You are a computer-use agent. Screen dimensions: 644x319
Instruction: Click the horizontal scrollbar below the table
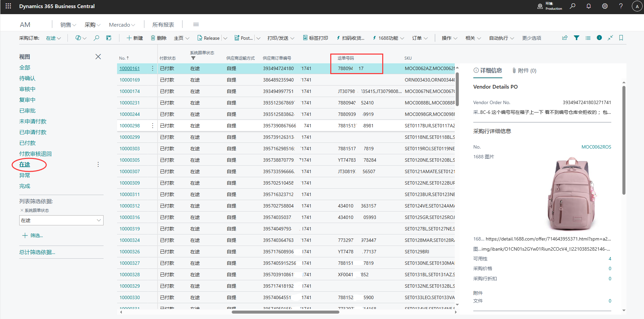[285, 312]
